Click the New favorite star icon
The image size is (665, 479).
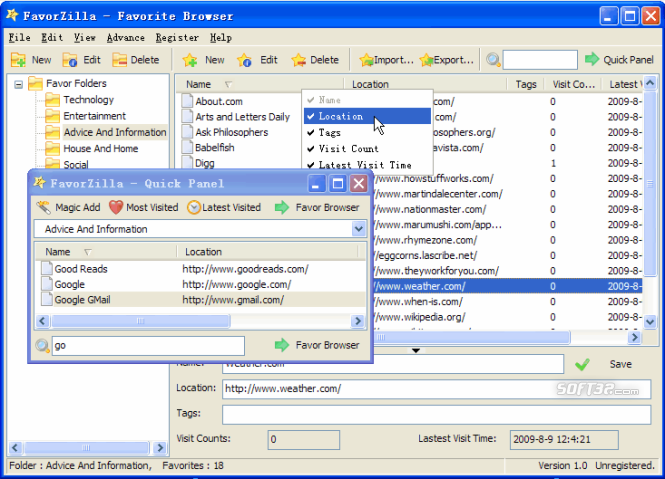[190, 60]
